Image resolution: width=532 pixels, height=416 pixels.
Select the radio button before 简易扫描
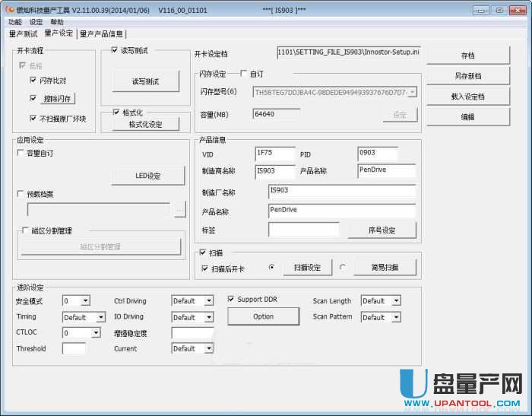342,267
